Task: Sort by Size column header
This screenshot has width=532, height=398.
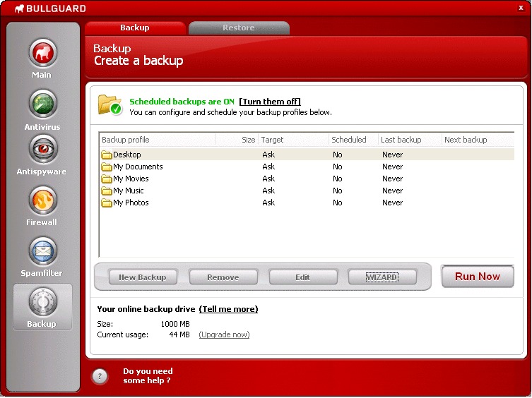Action: coord(237,140)
